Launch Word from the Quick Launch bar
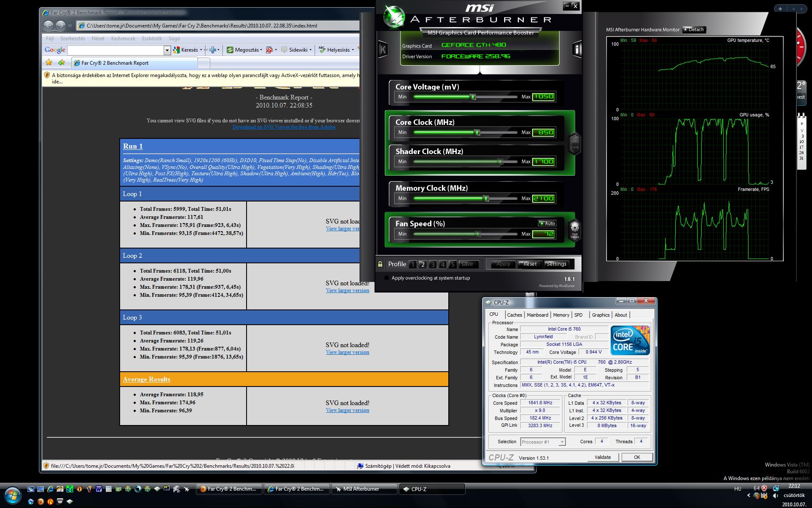 (x=99, y=489)
